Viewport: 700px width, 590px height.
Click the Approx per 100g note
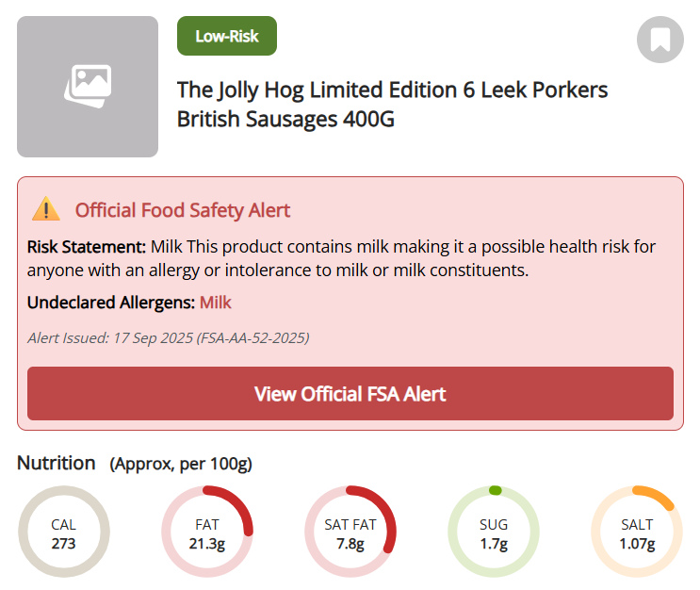[x=181, y=464]
